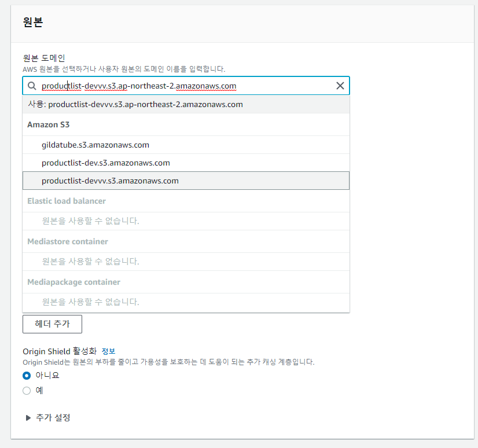Click the '헤더 추가' button

click(x=53, y=324)
